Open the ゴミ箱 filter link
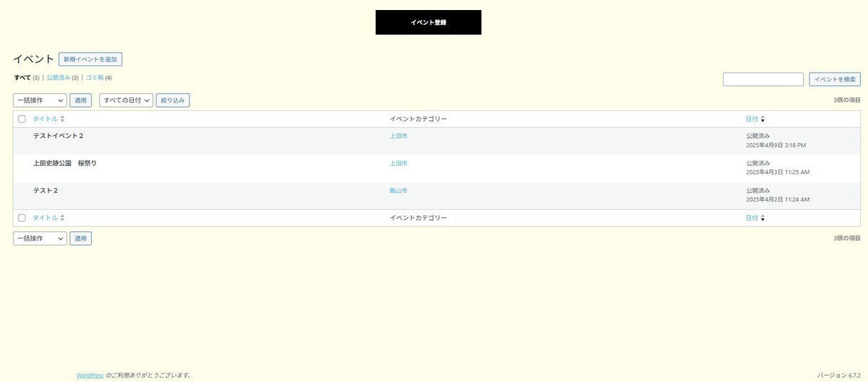 pos(95,78)
